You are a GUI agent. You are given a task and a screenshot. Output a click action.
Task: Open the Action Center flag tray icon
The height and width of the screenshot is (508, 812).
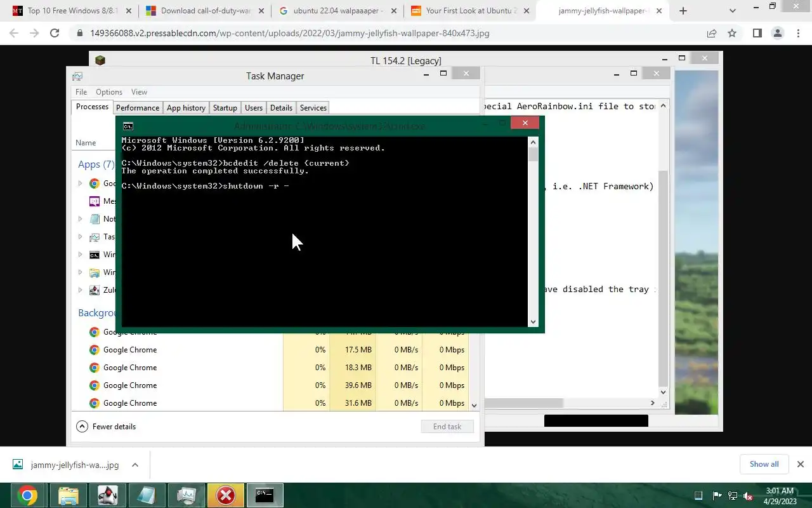coord(717,495)
